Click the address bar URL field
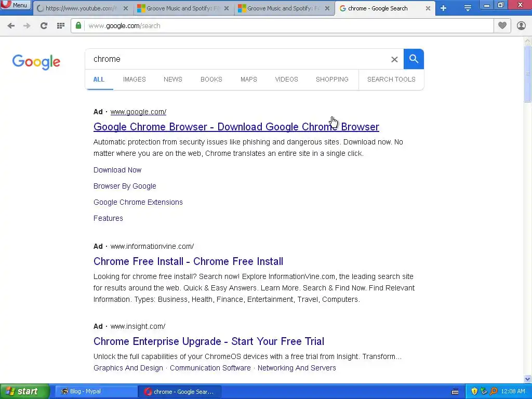This screenshot has height=399, width=532. click(288, 26)
